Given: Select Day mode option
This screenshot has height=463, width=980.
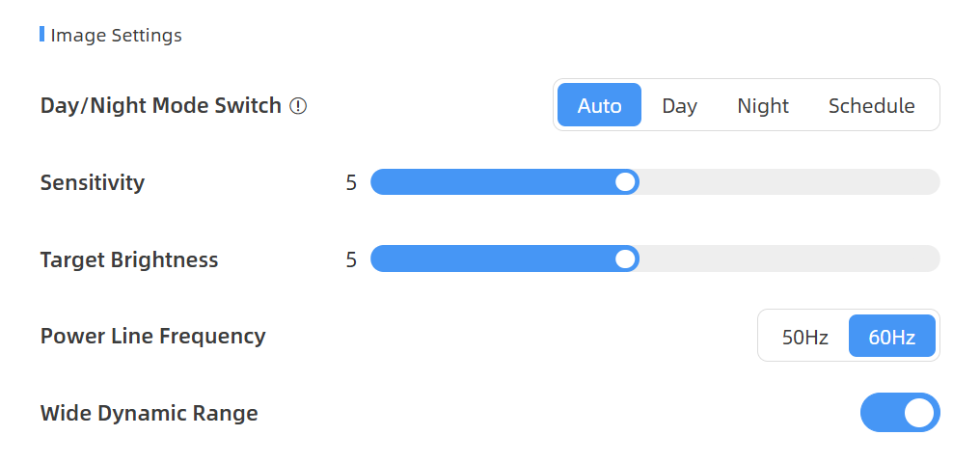Looking at the screenshot, I should (679, 105).
